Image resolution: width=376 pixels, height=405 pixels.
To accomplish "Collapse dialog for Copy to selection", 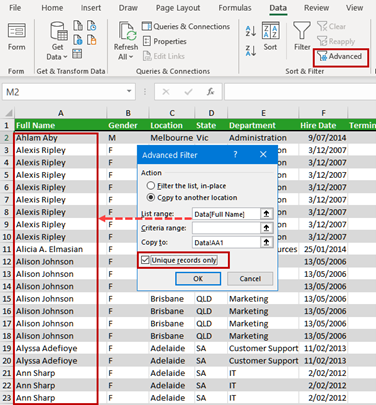I will pyautogui.click(x=266, y=242).
